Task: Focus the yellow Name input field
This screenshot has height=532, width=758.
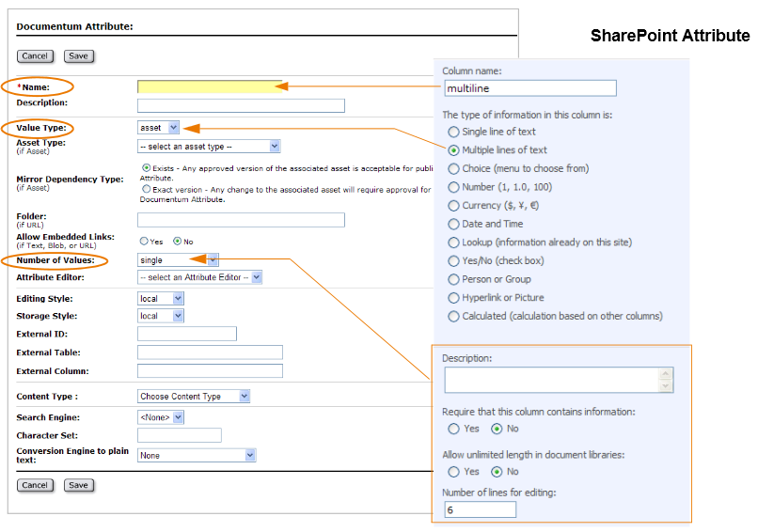Action: [x=210, y=87]
